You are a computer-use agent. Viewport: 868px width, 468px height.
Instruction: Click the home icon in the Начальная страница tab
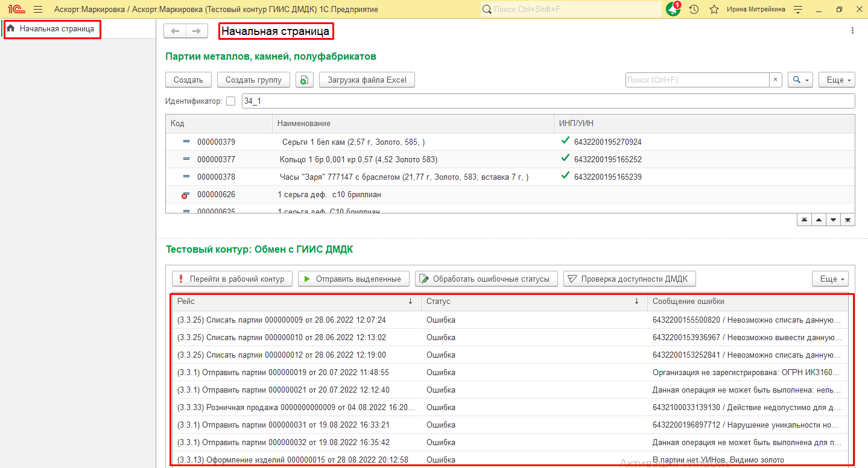click(x=10, y=28)
